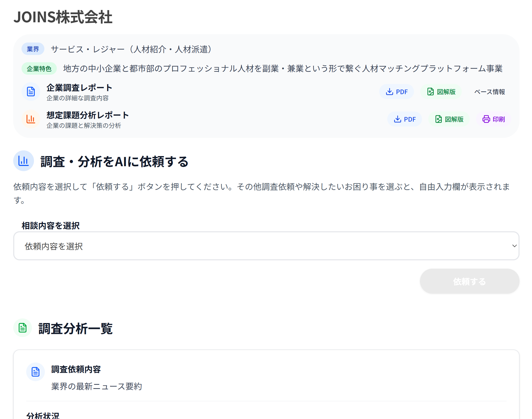Image resolution: width=532 pixels, height=419 pixels.
Task: Click the 企業特色 tag badge
Action: tap(39, 69)
